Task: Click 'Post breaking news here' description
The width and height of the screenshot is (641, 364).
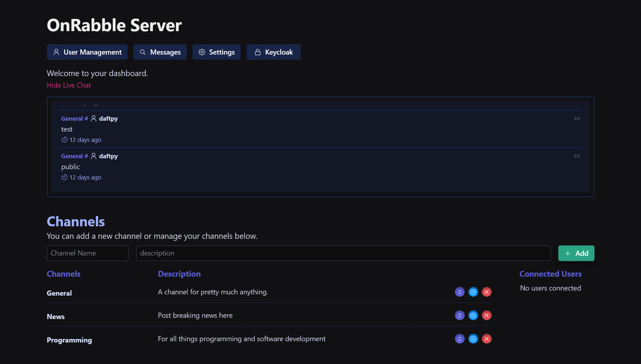Action: 195,315
